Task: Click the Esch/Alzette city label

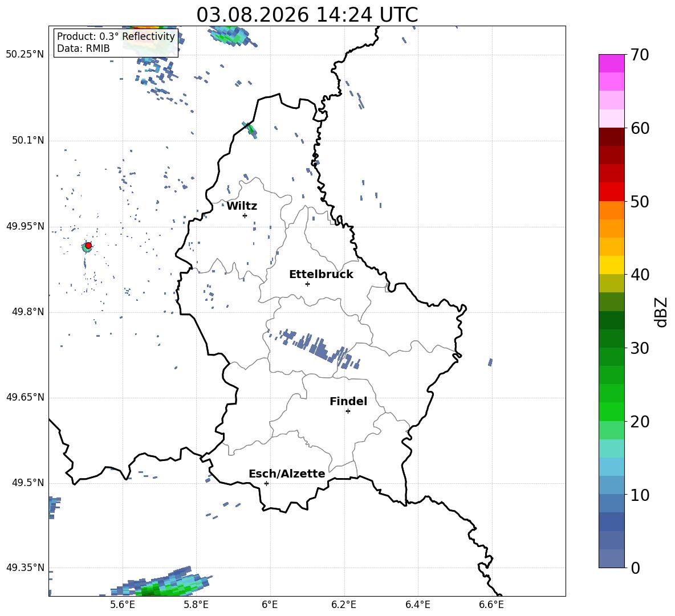Action: pyautogui.click(x=287, y=474)
